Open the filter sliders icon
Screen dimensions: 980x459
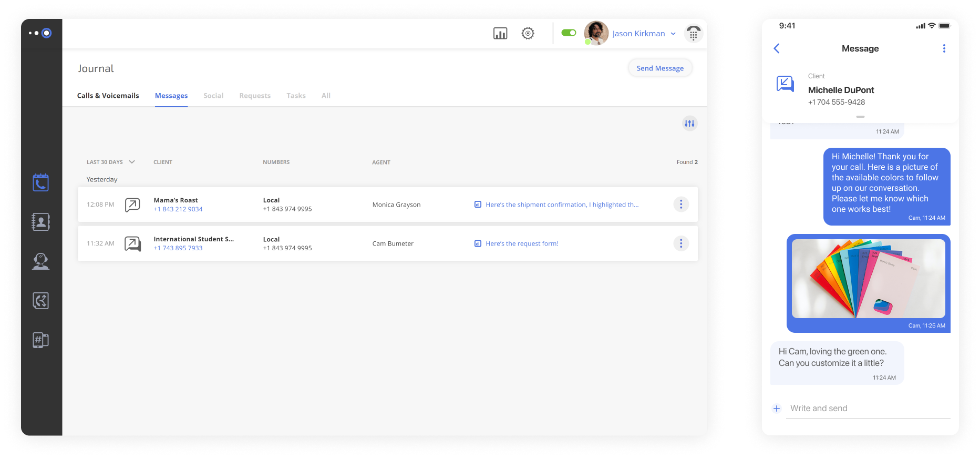(689, 124)
